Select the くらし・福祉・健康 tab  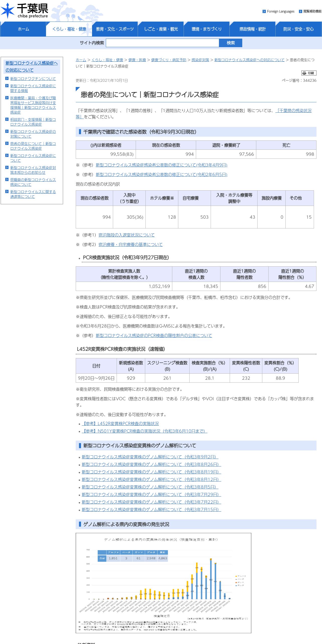point(69,29)
